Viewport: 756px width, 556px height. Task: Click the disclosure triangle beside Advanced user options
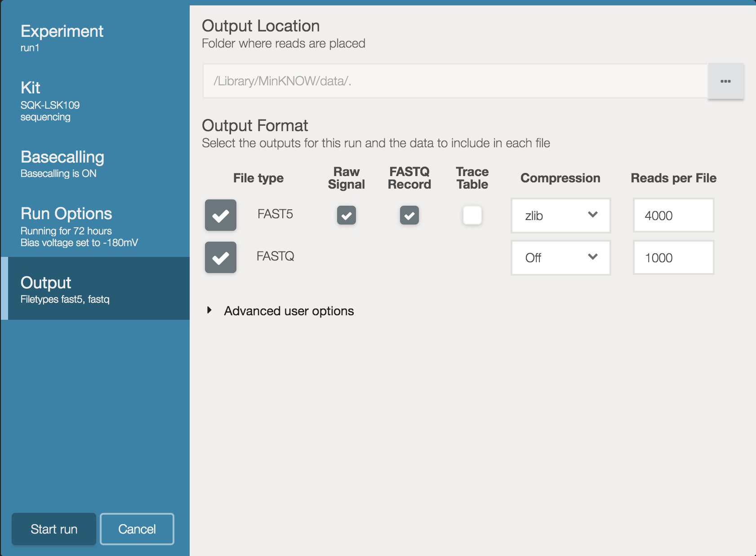pos(209,310)
